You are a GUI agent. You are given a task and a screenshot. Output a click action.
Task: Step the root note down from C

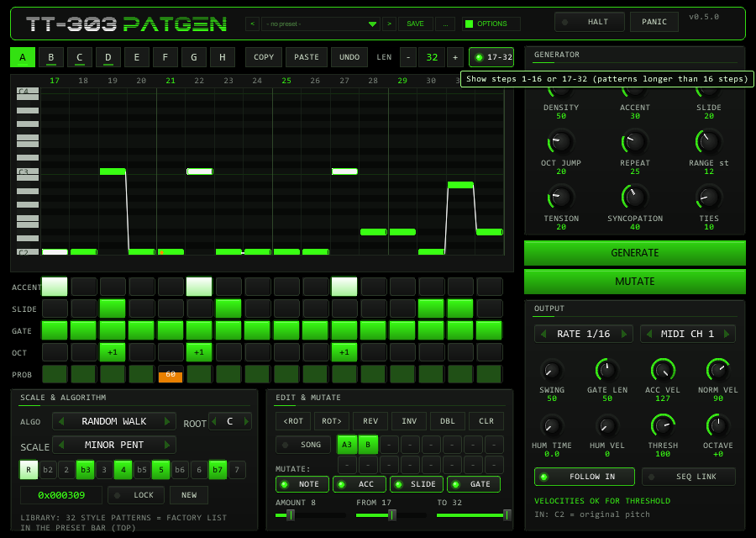click(214, 421)
